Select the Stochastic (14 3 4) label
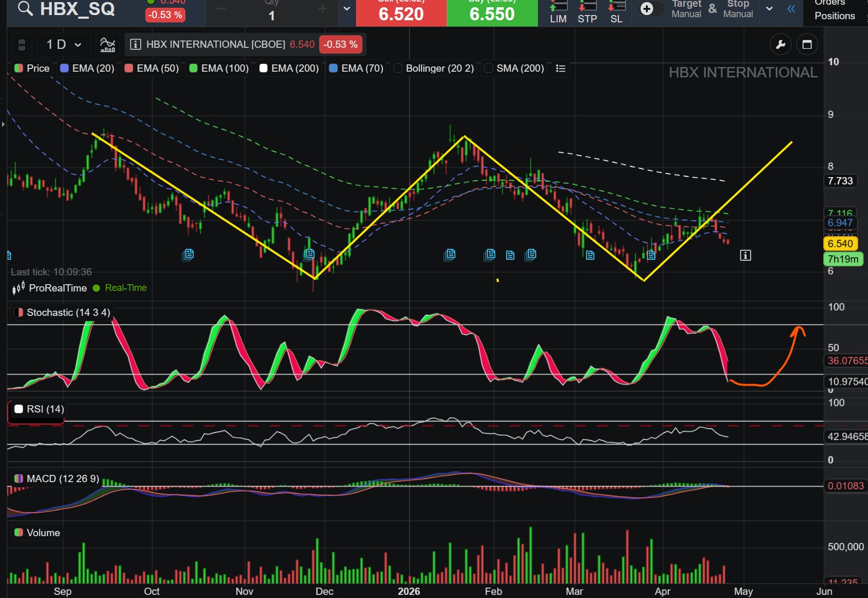This screenshot has height=598, width=868. [69, 313]
